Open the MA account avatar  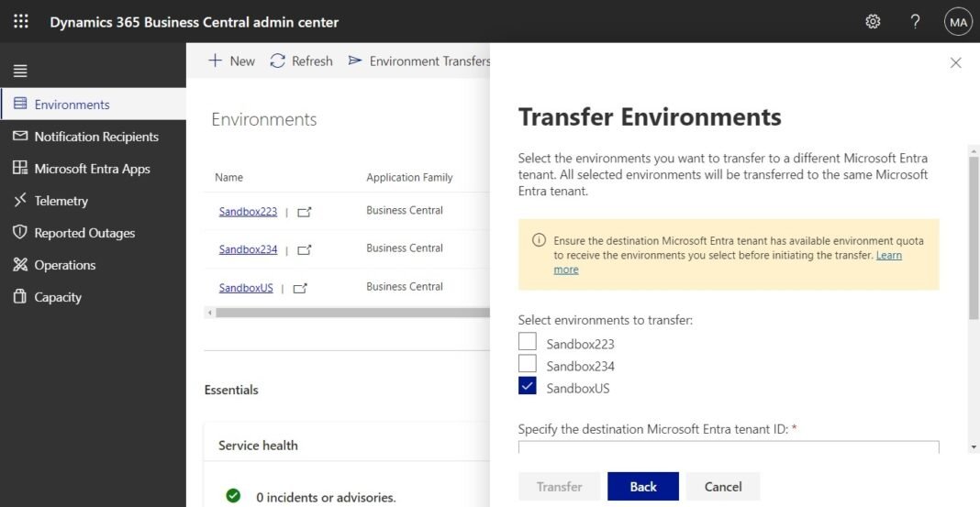click(958, 22)
